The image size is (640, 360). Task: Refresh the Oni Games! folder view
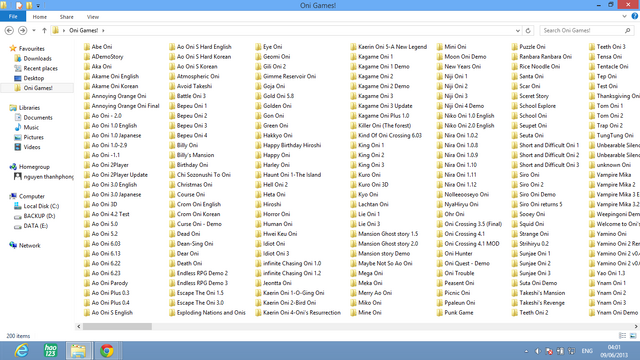[x=528, y=30]
